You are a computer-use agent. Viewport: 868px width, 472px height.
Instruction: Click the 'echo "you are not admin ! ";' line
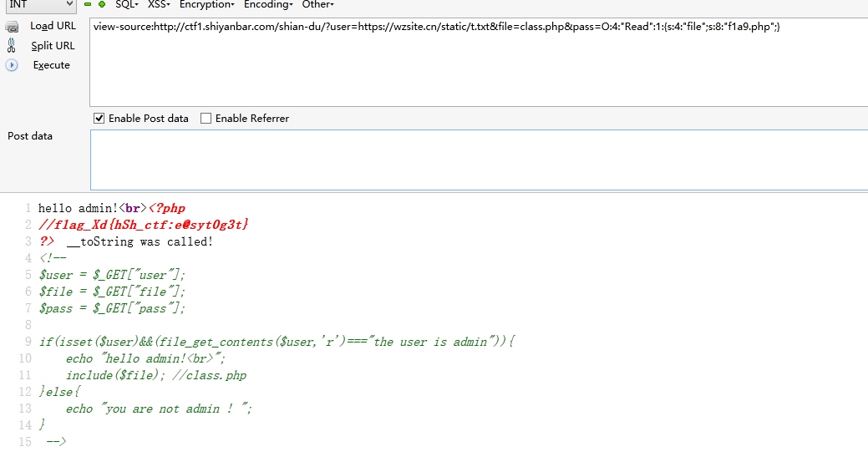(159, 409)
